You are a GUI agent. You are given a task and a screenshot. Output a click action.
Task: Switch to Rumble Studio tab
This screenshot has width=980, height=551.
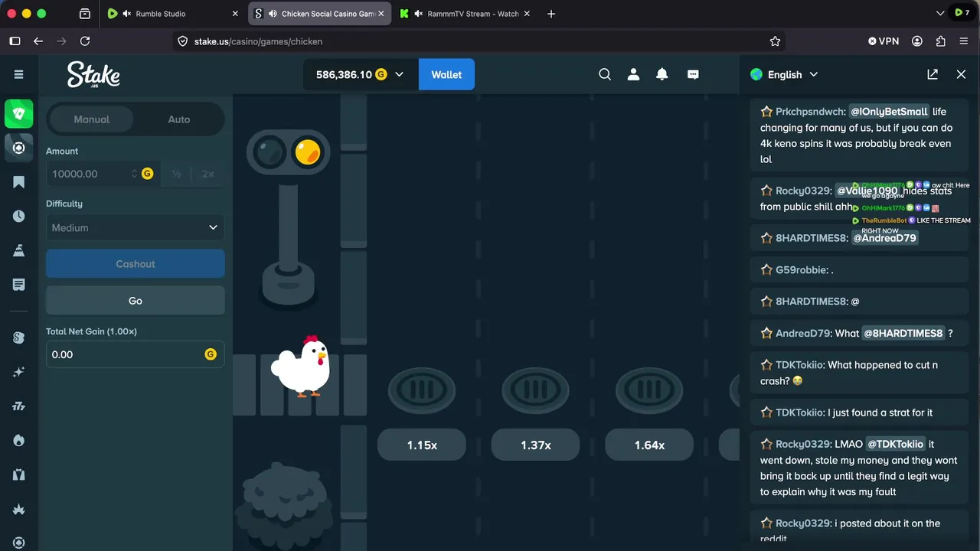click(x=174, y=14)
